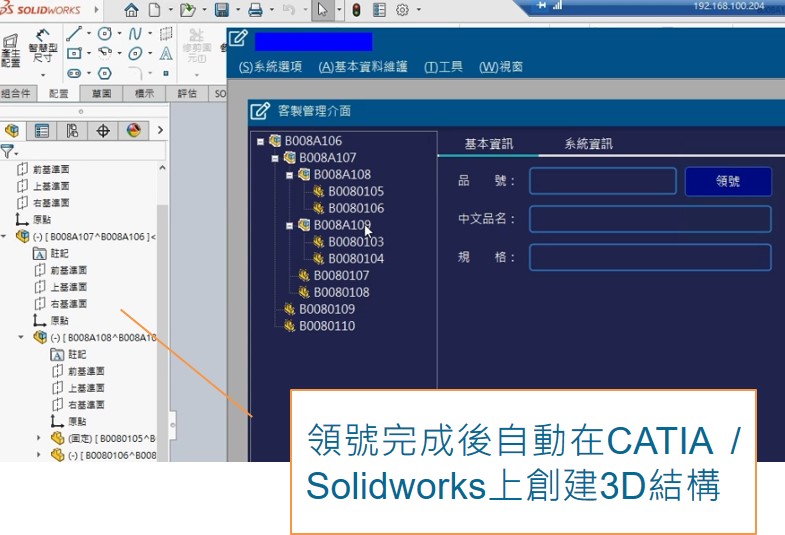Click the Print icon
Viewport: 785px width, 535px height.
(255, 10)
